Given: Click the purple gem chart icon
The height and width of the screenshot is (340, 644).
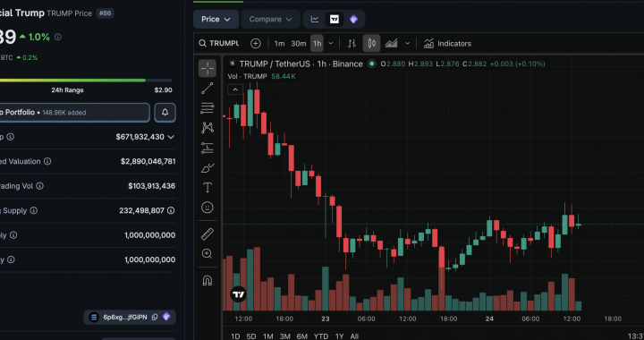Looking at the screenshot, I should [x=353, y=20].
